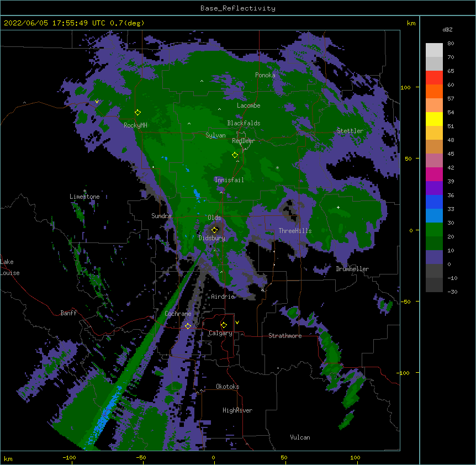
Task: Click the RedDeer city label
Action: coord(244,141)
